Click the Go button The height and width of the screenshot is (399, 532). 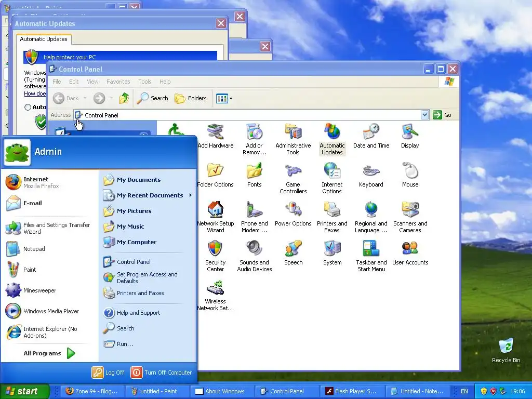tap(443, 115)
